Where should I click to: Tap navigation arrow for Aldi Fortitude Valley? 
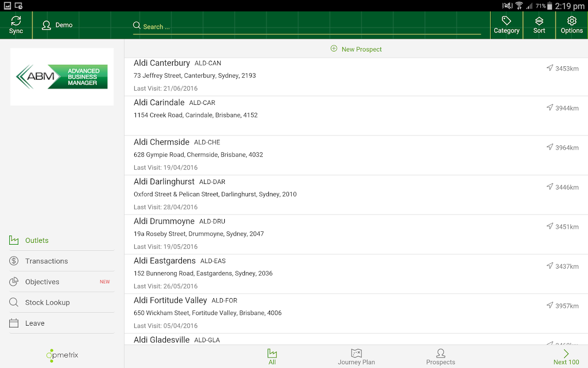click(x=549, y=305)
